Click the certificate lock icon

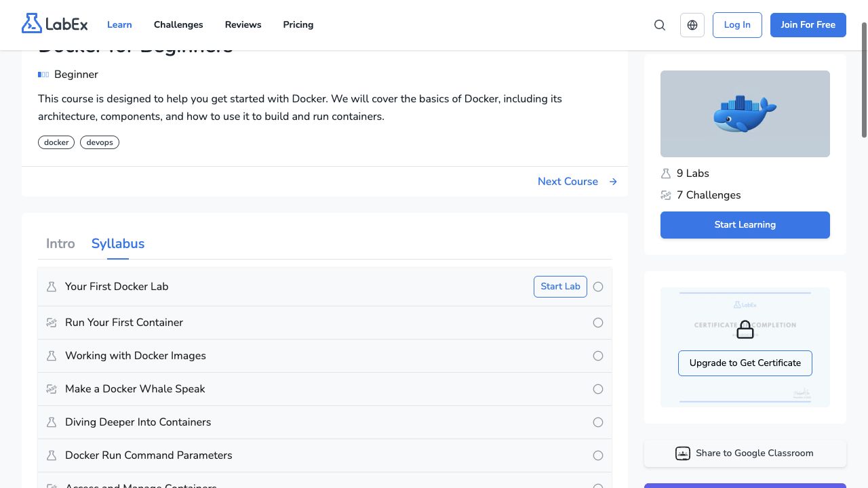(x=745, y=329)
